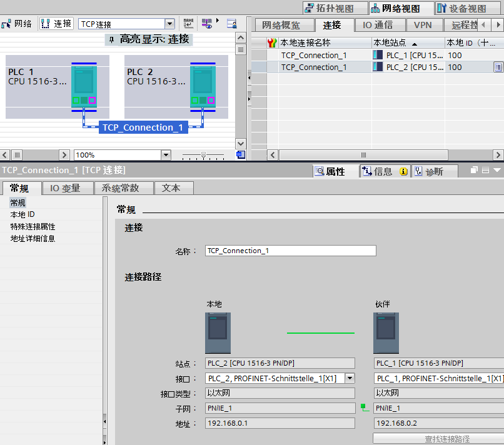The height and width of the screenshot is (445, 504).
Task: Expand the local interface PLC_2 PROFINET dropdown
Action: (x=350, y=378)
